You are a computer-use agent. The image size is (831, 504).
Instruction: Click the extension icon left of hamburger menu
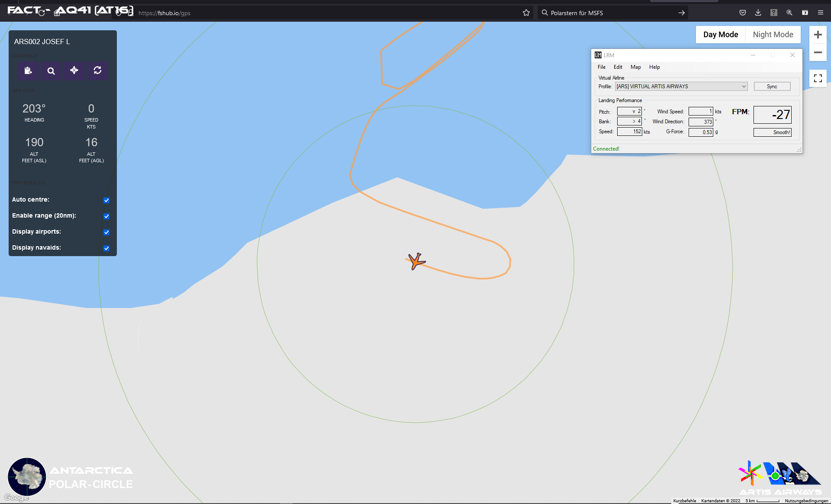click(x=805, y=13)
